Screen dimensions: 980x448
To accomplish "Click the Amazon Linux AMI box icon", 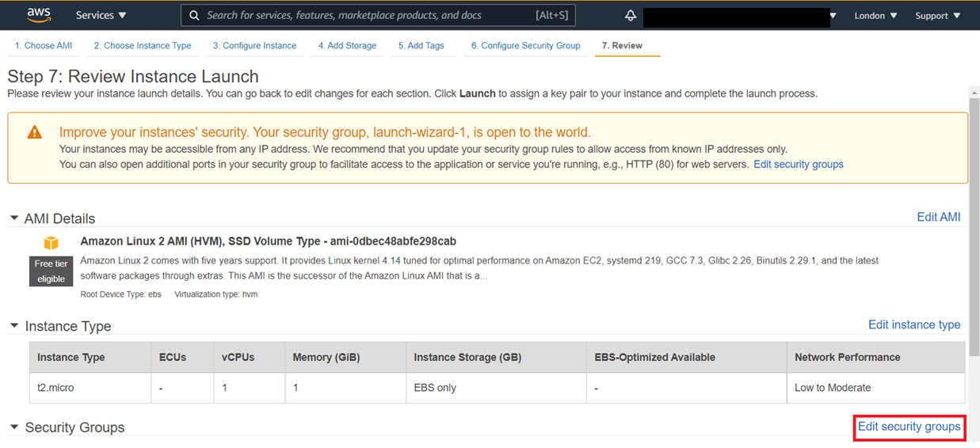I will pyautogui.click(x=51, y=243).
